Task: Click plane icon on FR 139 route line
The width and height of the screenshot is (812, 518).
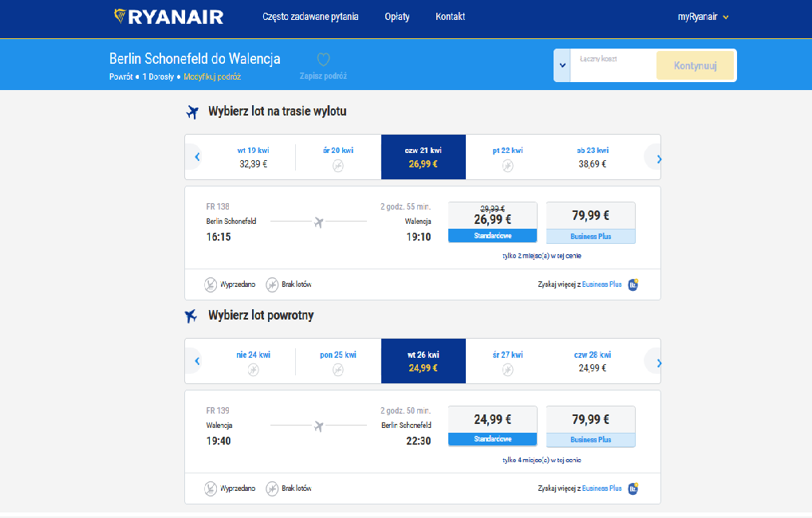Action: pyautogui.click(x=318, y=426)
